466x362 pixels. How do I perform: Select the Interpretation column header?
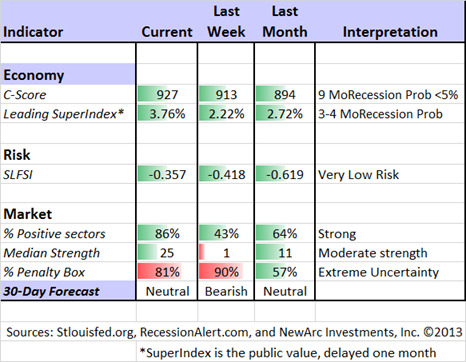390,32
